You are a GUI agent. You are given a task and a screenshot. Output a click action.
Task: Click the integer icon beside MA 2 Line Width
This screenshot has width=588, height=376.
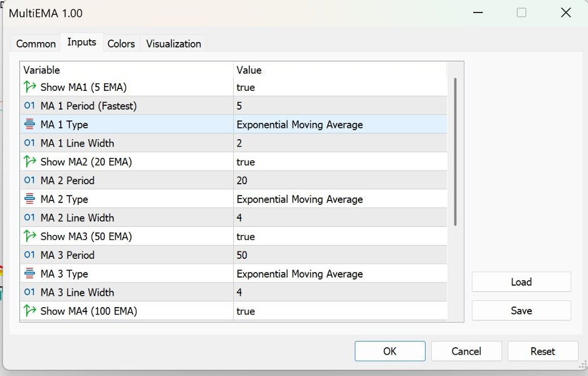pos(29,217)
